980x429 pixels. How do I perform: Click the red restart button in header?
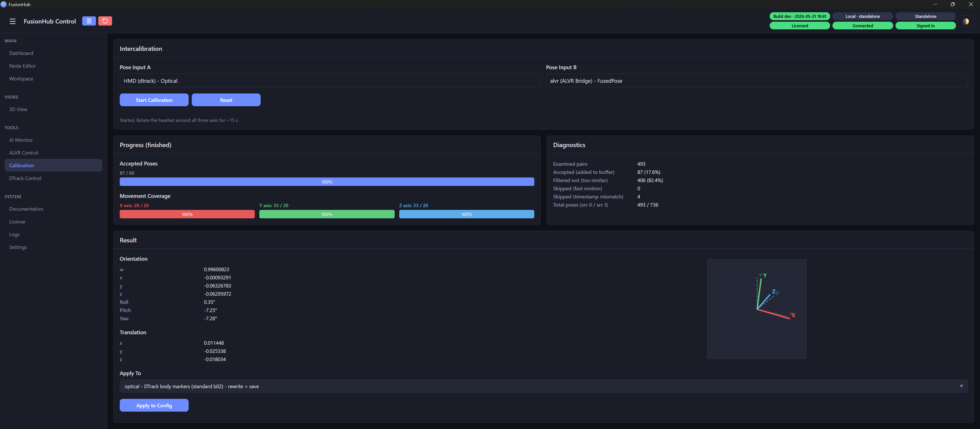(105, 21)
